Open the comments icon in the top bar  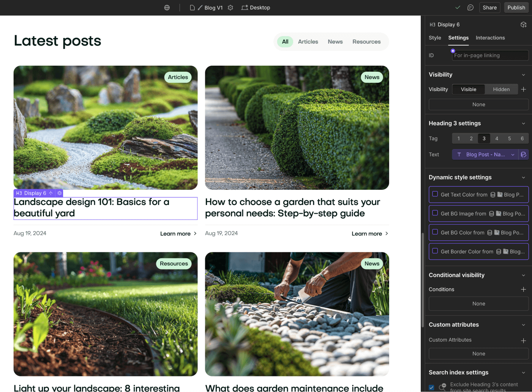tap(470, 7)
